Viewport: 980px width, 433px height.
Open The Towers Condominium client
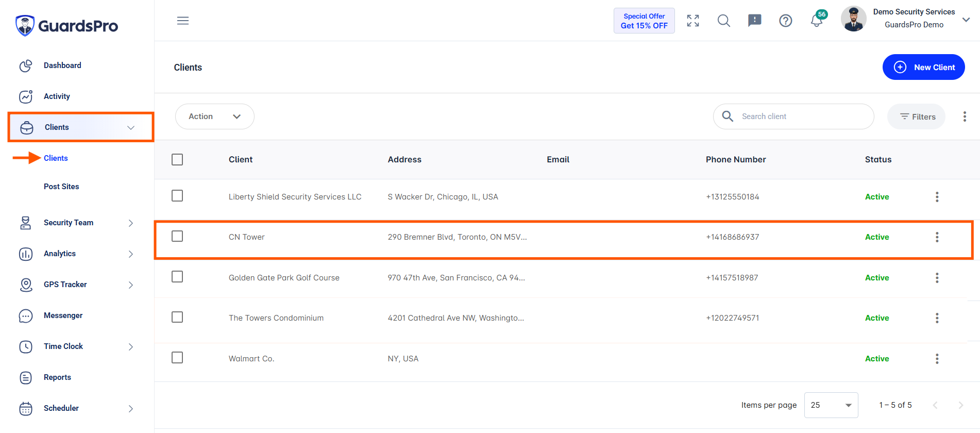(276, 318)
